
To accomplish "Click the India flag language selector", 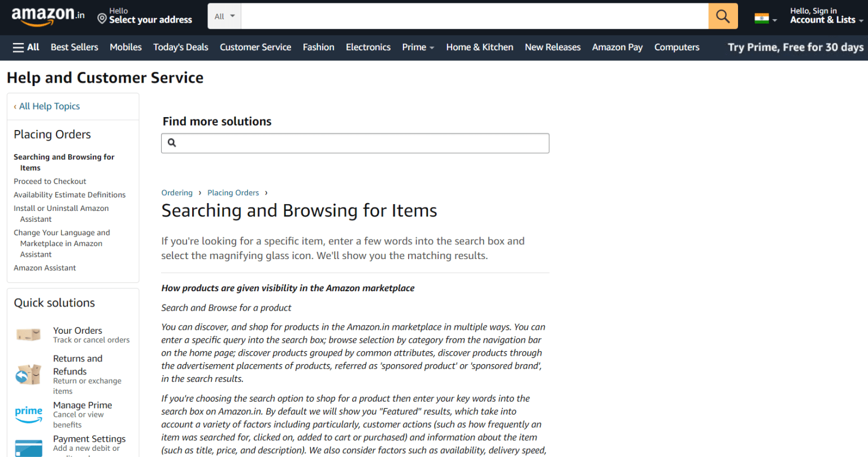I will point(766,19).
